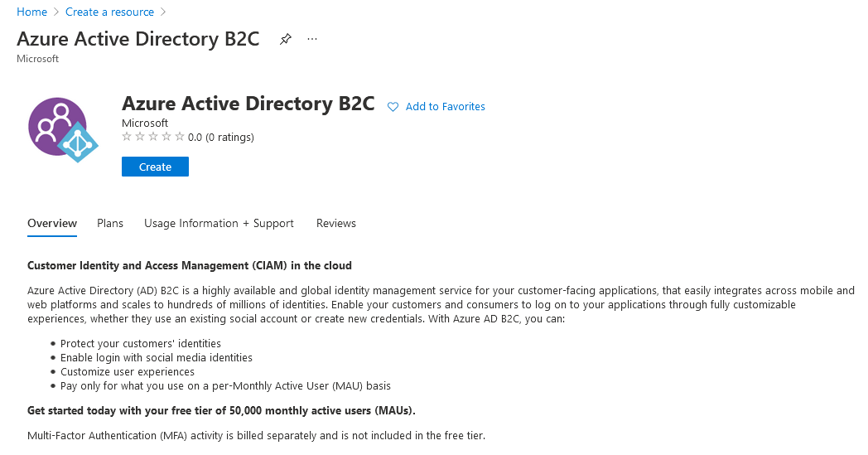Image resolution: width=868 pixels, height=455 pixels.
Task: Click the chevron after Home breadcrumb
Action: (56, 12)
